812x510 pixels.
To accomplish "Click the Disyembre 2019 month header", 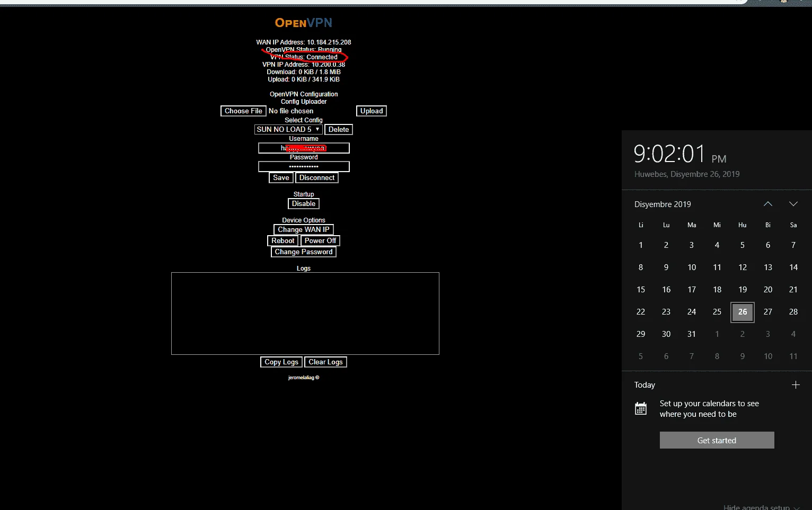I will 663,204.
